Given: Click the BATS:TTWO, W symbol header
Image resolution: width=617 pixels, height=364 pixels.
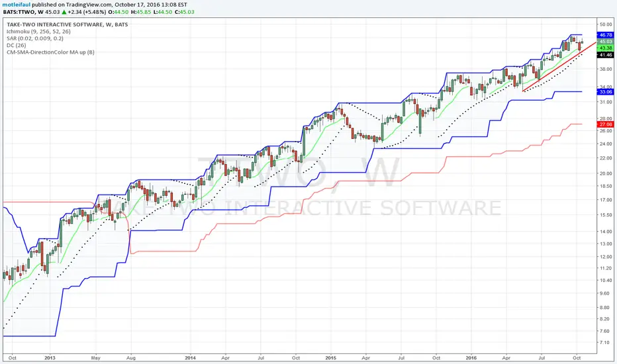Looking at the screenshot, I should [x=23, y=12].
